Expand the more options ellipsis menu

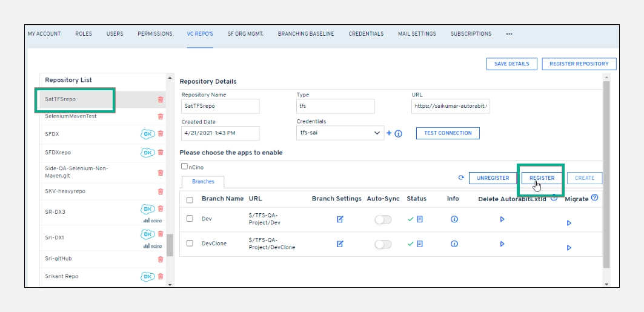(x=509, y=34)
